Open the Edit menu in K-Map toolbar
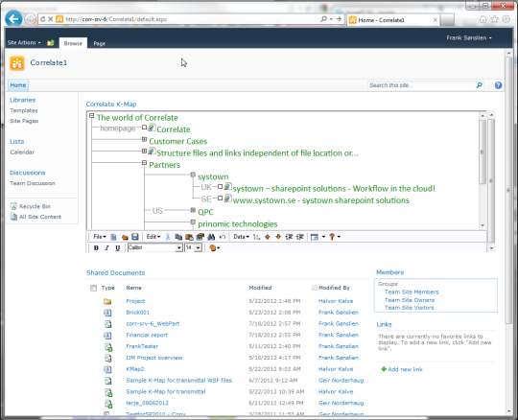 click(x=153, y=237)
